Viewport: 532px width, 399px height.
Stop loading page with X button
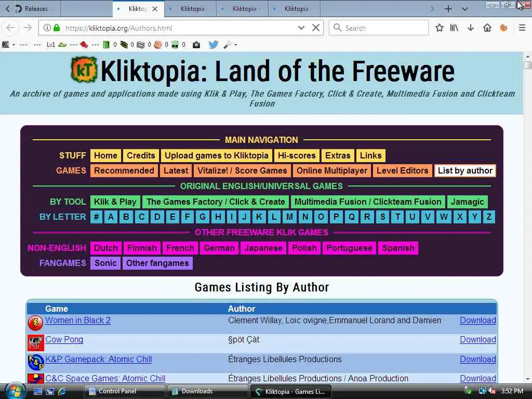click(x=315, y=28)
